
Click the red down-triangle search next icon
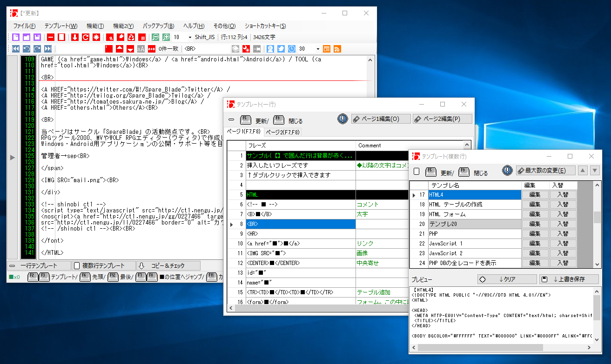tap(130, 48)
